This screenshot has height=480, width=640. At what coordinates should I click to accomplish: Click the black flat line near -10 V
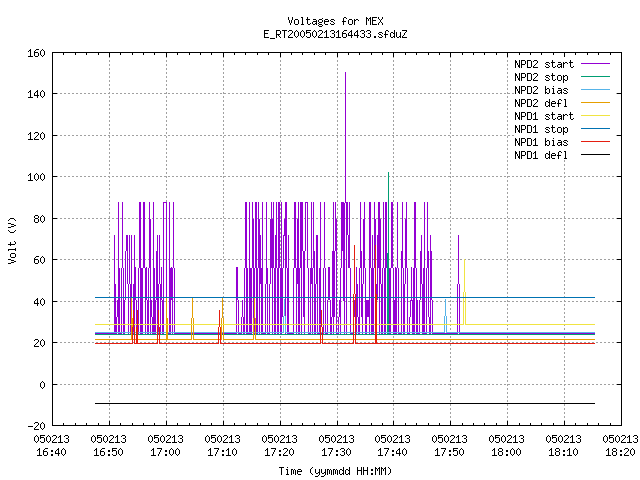point(345,403)
